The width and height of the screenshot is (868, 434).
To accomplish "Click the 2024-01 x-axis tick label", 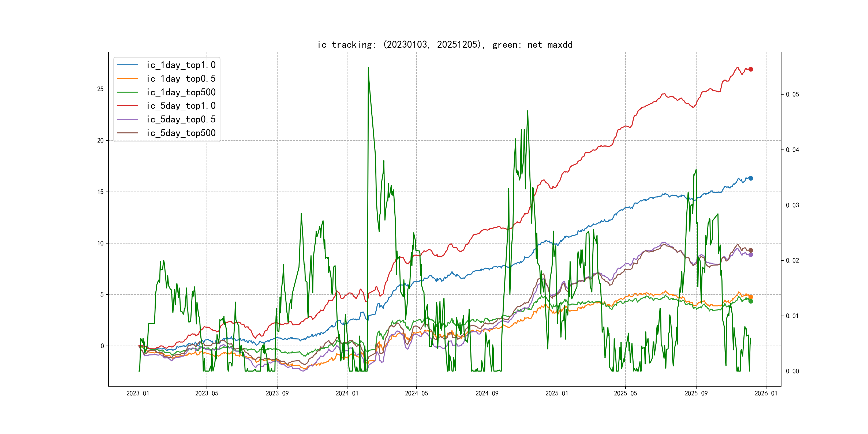I will (x=347, y=393).
